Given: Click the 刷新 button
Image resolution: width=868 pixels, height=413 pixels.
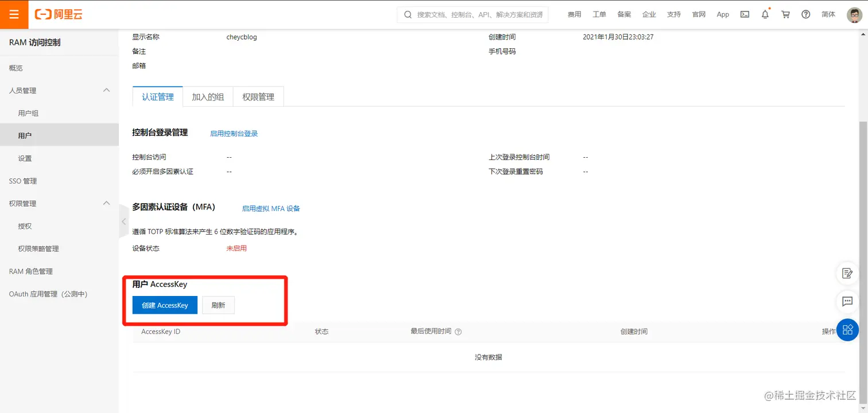Looking at the screenshot, I should coord(218,305).
